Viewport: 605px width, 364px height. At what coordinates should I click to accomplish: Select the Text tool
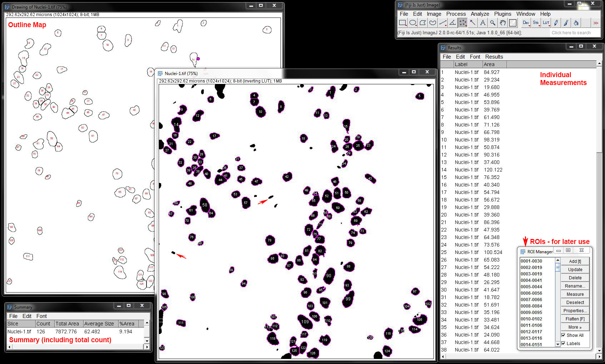[x=483, y=23]
